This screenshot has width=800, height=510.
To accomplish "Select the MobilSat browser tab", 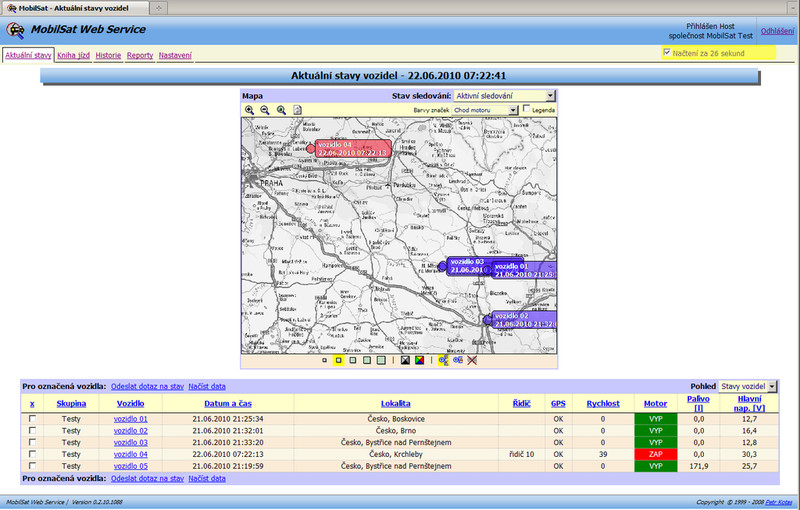I will 76,8.
